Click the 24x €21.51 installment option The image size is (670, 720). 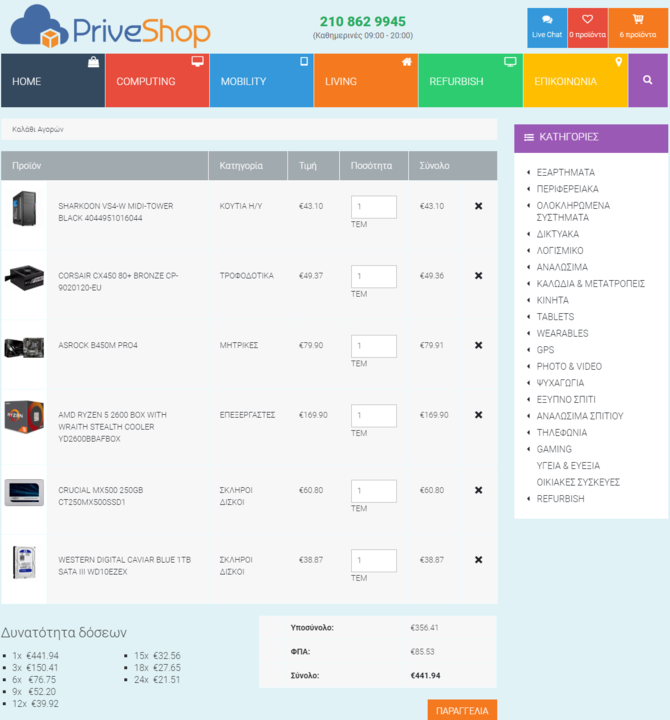coord(157,680)
